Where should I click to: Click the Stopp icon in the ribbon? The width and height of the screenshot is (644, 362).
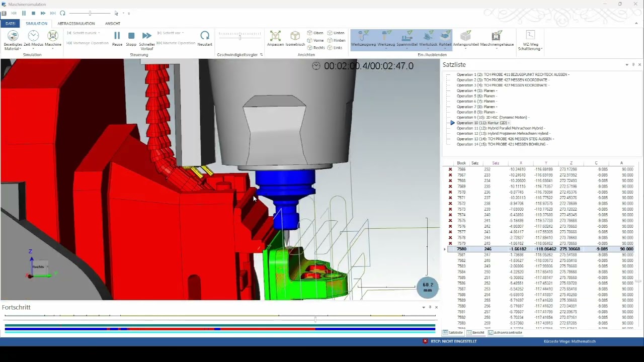[x=131, y=36]
